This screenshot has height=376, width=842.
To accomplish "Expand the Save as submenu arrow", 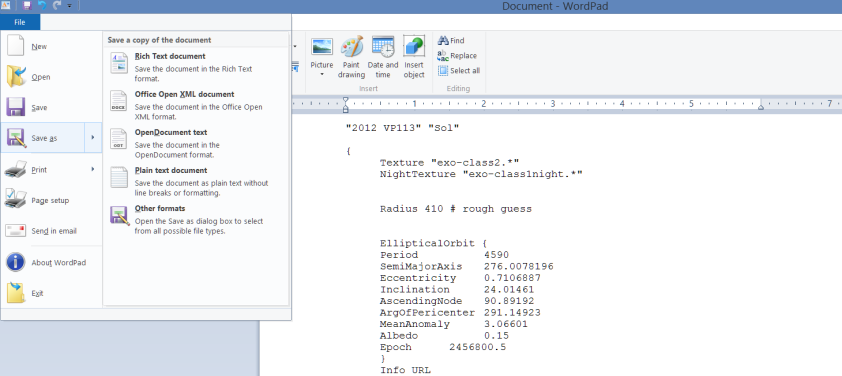I will coord(93,138).
